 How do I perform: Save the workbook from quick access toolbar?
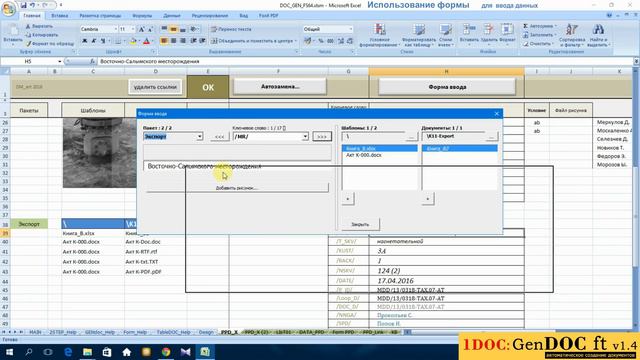click(23, 5)
